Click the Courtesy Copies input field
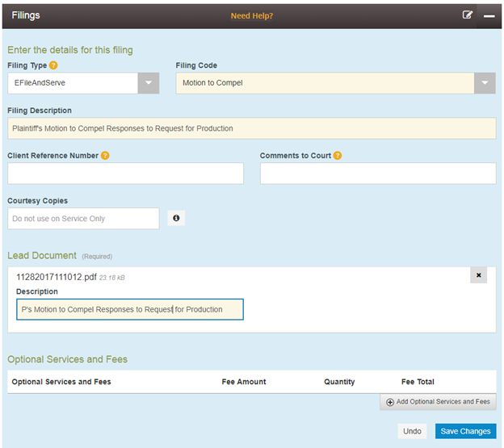The height and width of the screenshot is (448, 504). click(83, 219)
